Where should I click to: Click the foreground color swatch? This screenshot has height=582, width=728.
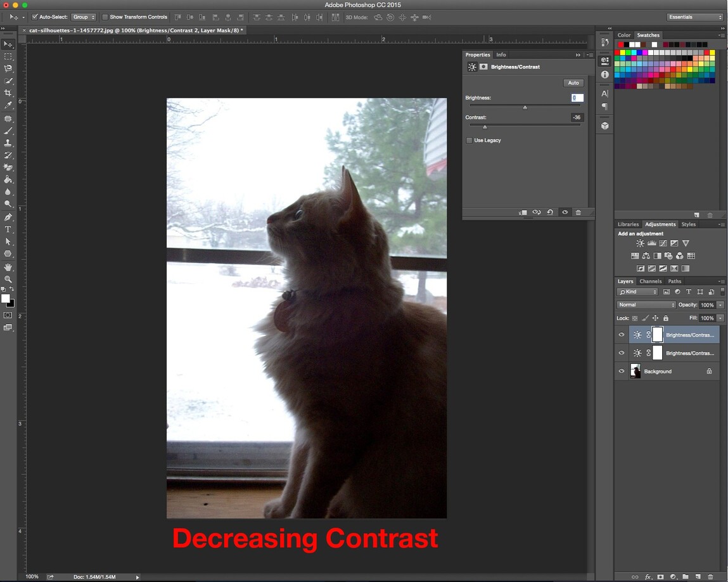tap(6, 299)
